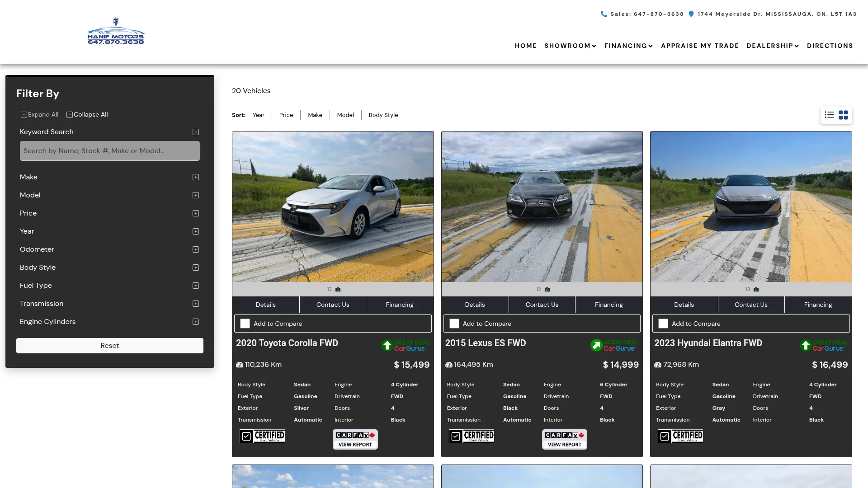View CARFAX report for Lexus ES
The image size is (868, 488).
[565, 439]
